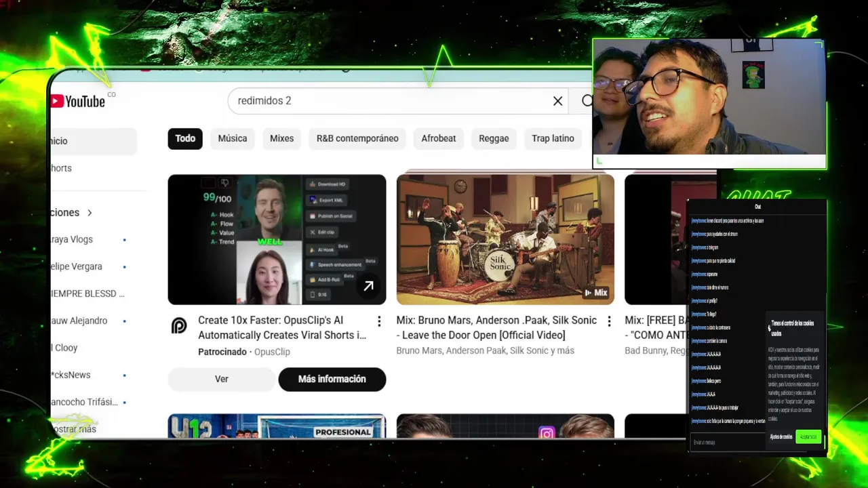
Task: Open title "Mix: Bruno Mars, Anderson .Paak"
Action: pyautogui.click(x=497, y=327)
